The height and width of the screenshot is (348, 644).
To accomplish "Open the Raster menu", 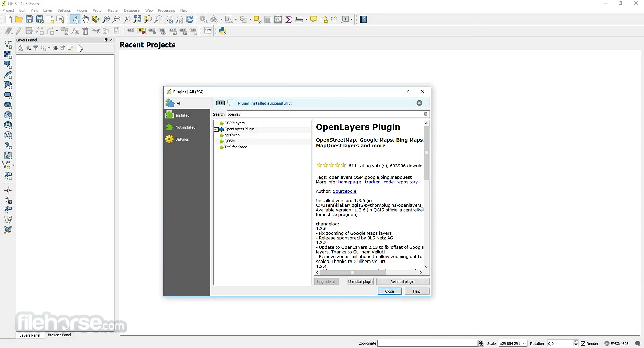I will click(113, 10).
